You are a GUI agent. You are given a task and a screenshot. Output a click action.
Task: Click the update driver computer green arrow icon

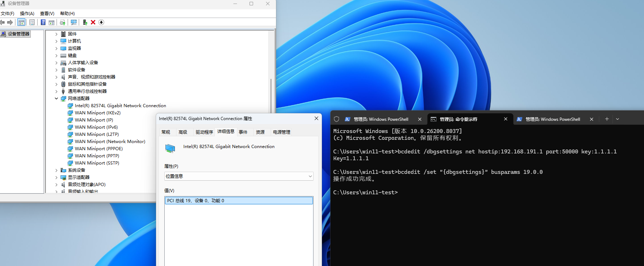85,22
